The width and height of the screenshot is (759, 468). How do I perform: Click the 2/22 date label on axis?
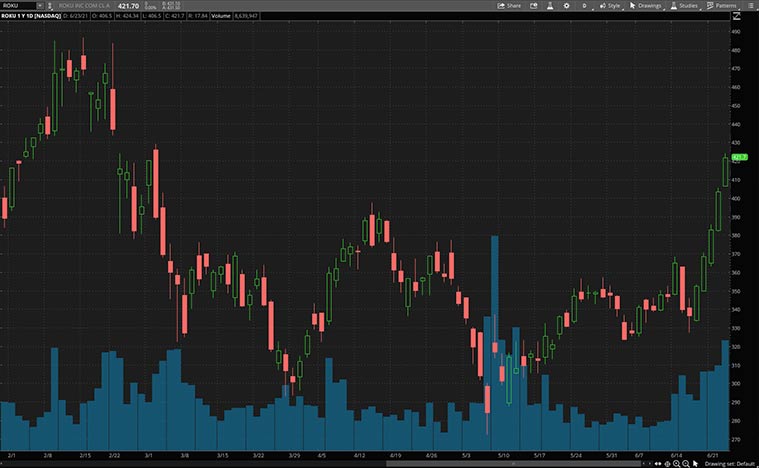click(114, 455)
